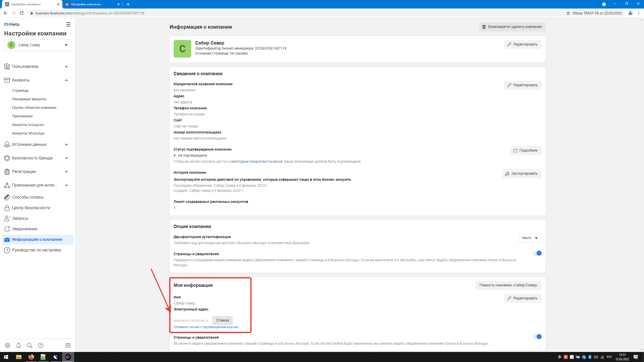Toggle company Страницы и уведомления switch
Image resolution: width=644 pixels, height=362 pixels.
pyautogui.click(x=537, y=253)
